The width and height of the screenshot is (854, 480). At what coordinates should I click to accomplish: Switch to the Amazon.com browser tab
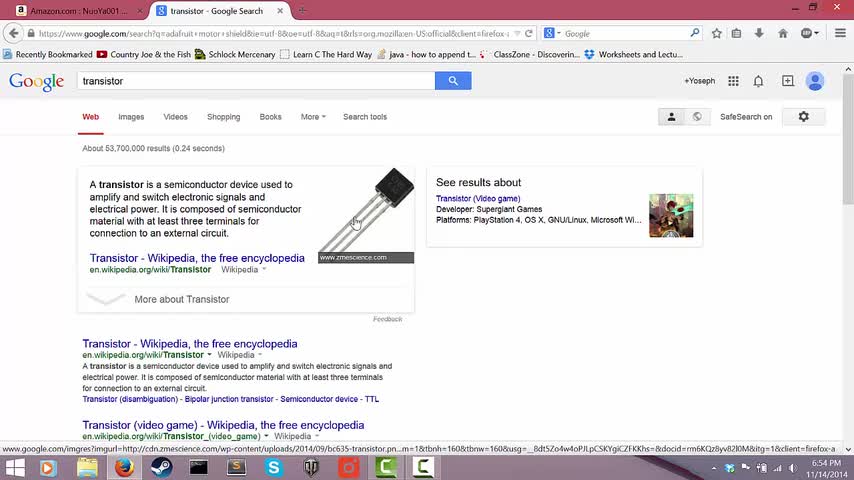79,11
